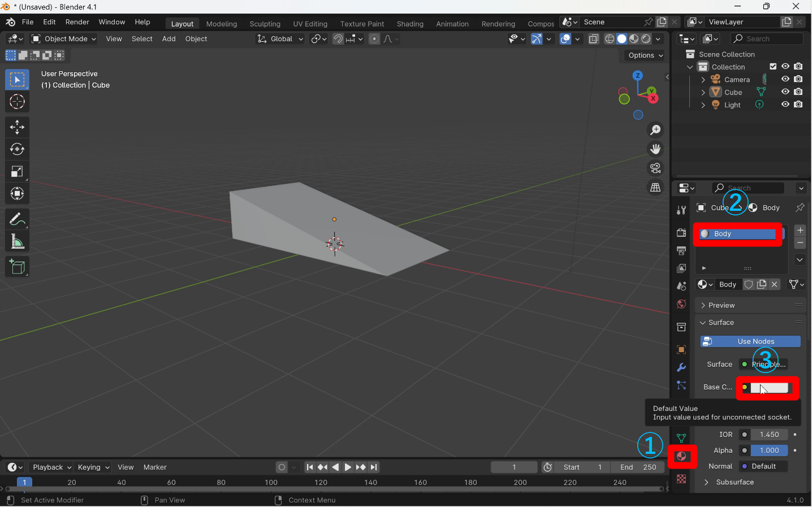Open the World properties tab
Image resolution: width=812 pixels, height=507 pixels.
click(x=681, y=305)
